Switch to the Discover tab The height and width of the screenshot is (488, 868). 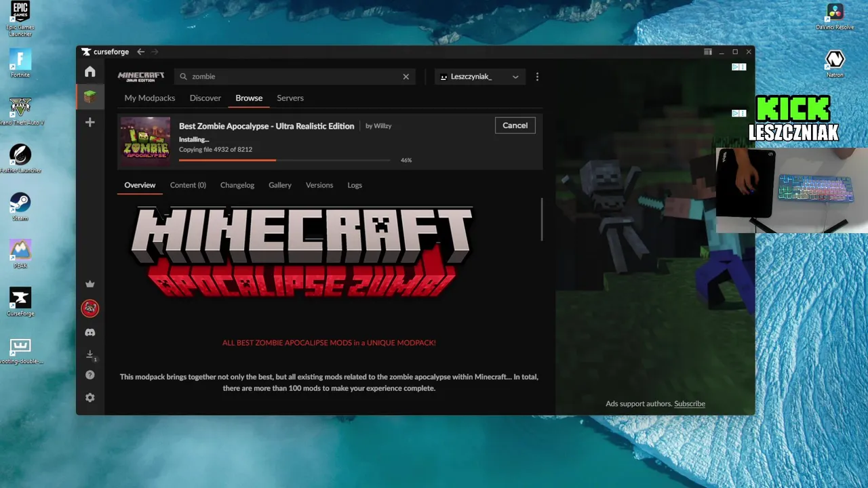pyautogui.click(x=205, y=98)
